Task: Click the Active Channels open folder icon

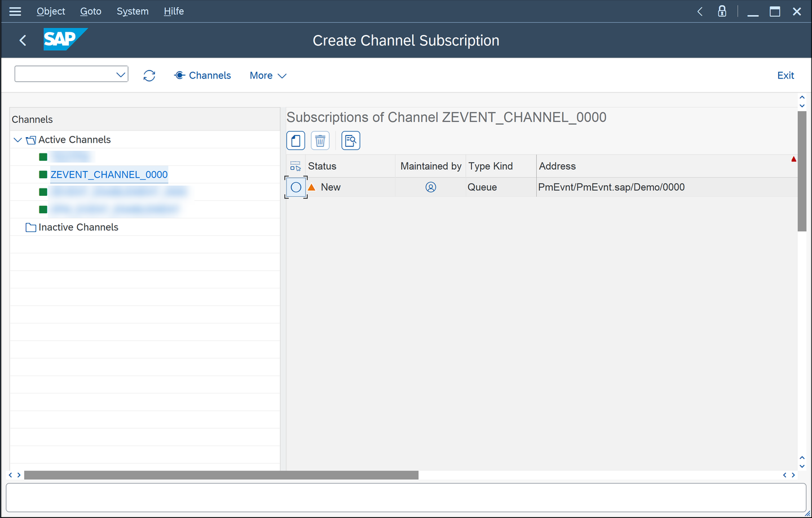Action: pos(31,140)
